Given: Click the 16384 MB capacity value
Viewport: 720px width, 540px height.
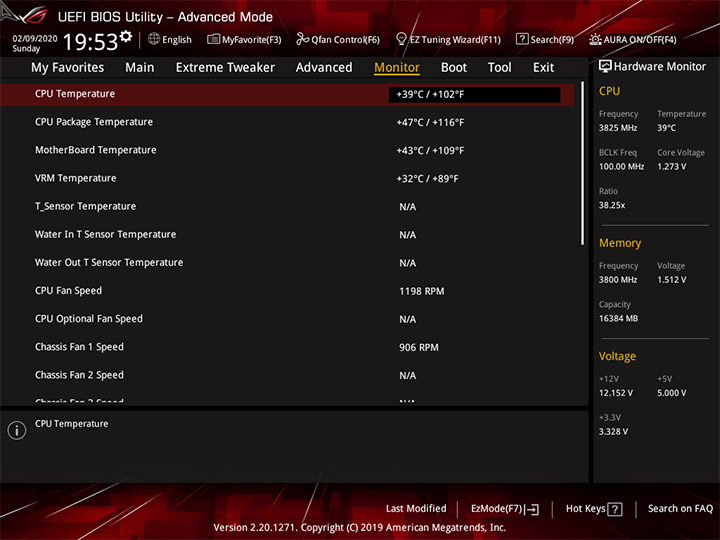Looking at the screenshot, I should coord(618,318).
